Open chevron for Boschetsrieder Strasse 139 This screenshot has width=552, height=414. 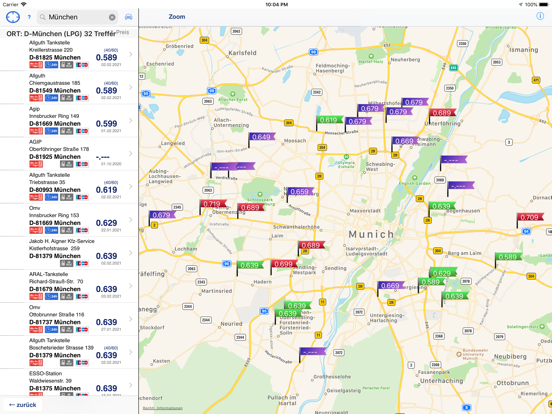click(x=131, y=352)
